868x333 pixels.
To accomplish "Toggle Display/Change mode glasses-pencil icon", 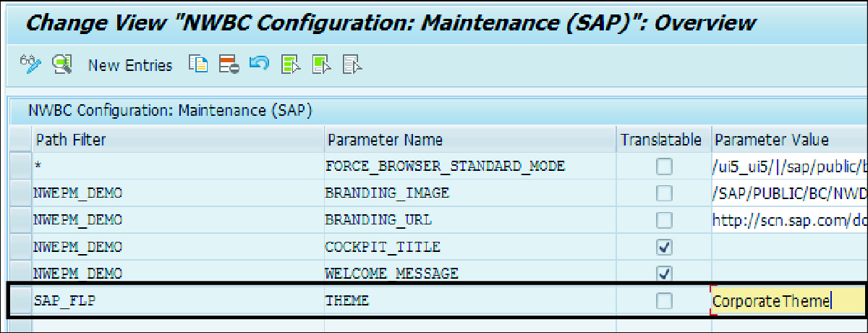I will coord(31,64).
